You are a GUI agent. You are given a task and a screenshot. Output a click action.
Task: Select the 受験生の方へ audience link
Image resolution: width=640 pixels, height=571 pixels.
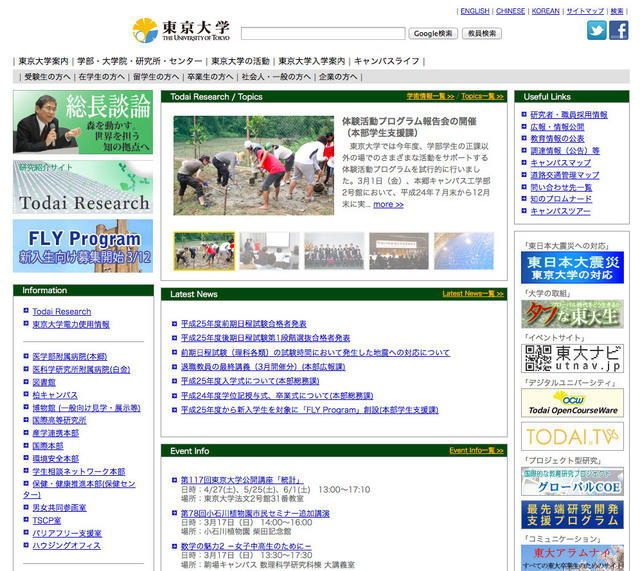tap(47, 77)
